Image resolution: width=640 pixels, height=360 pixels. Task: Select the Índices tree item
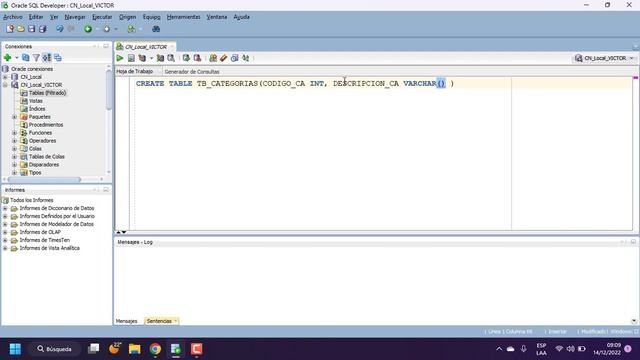tap(37, 109)
